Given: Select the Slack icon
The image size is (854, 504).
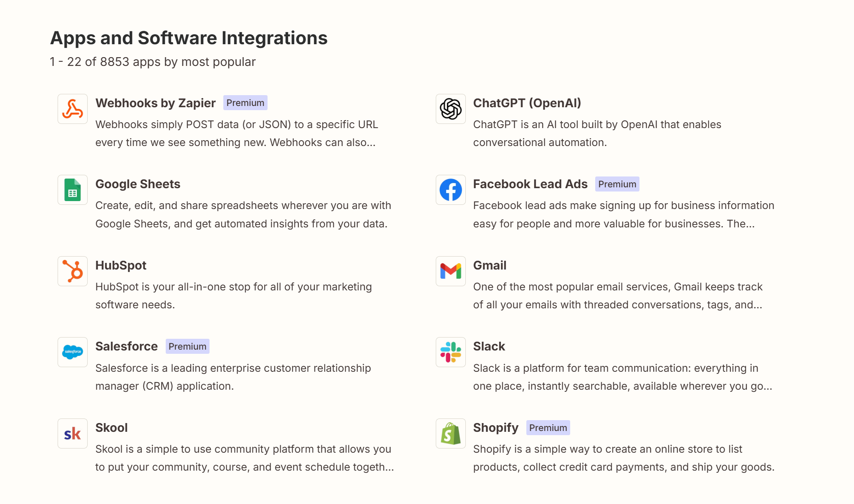Looking at the screenshot, I should pos(450,352).
